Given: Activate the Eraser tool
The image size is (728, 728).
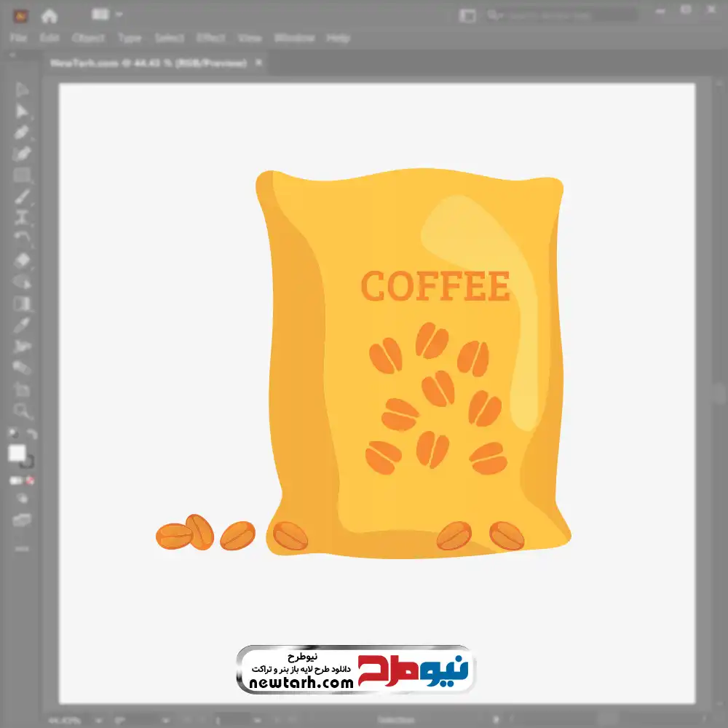Looking at the screenshot, I should click(22, 260).
